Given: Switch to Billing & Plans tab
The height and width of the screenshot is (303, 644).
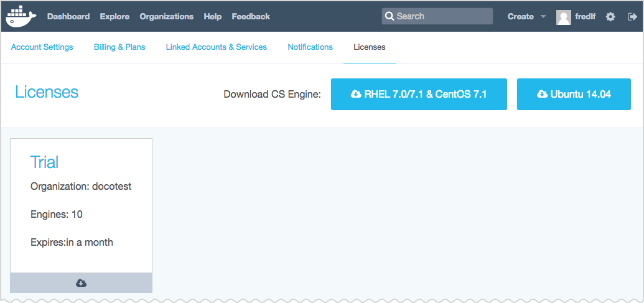Looking at the screenshot, I should (119, 47).
